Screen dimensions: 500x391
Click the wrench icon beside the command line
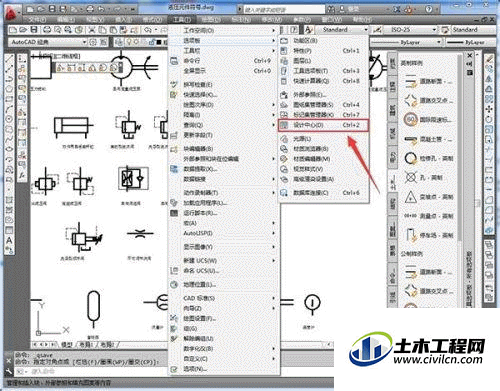pyautogui.click(x=9, y=371)
